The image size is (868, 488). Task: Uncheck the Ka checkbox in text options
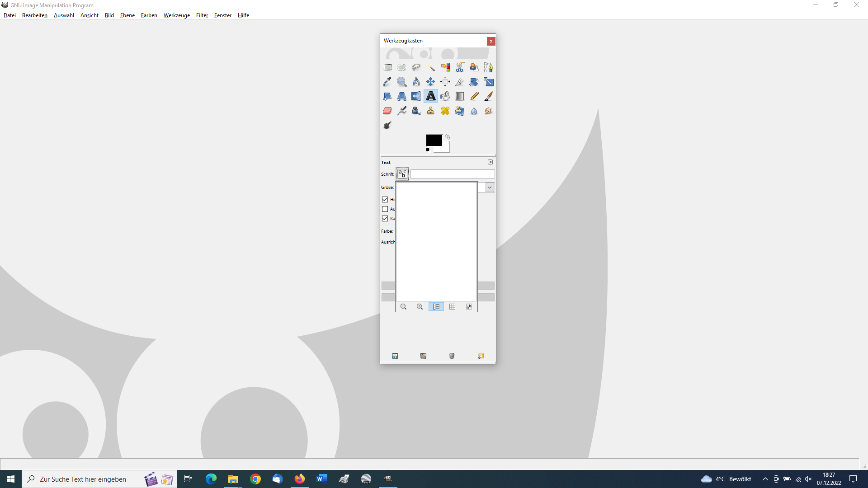click(x=385, y=218)
